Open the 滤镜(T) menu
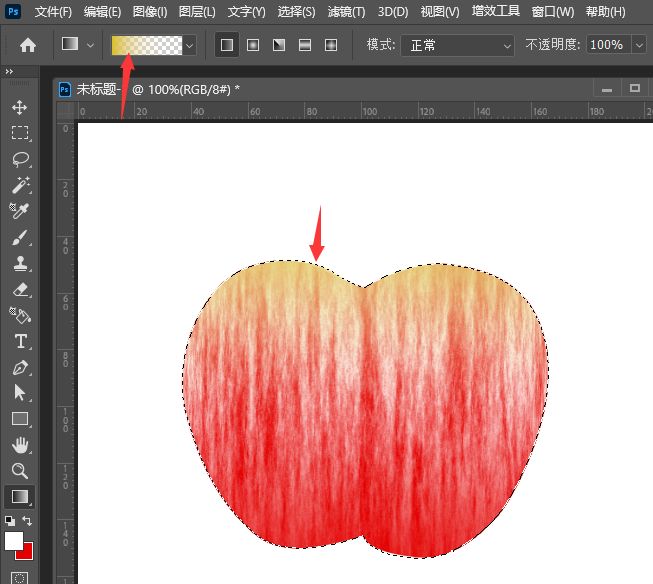Image resolution: width=653 pixels, height=584 pixels. (x=346, y=12)
